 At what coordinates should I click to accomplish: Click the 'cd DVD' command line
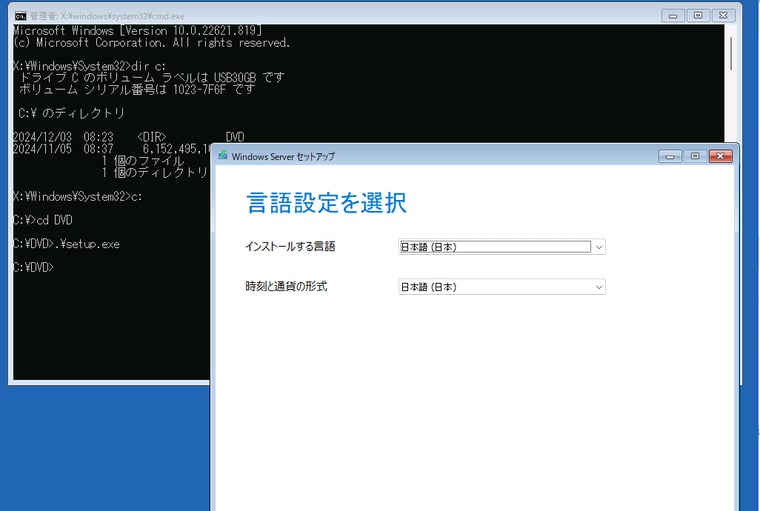[x=43, y=220]
